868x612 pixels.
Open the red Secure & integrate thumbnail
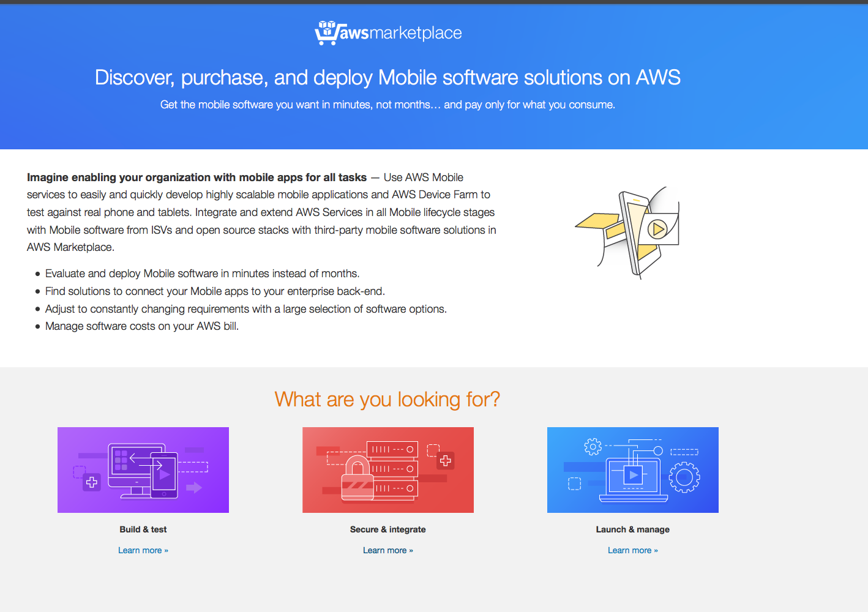388,470
